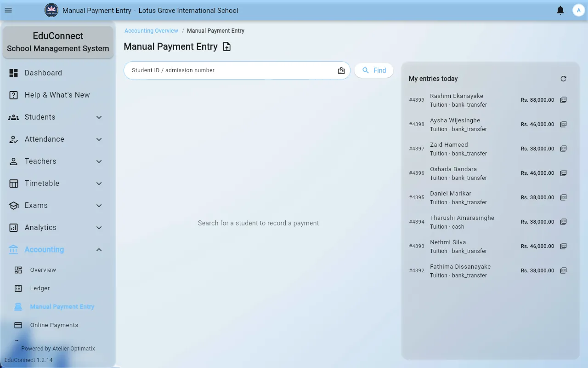This screenshot has height=368, width=588.
Task: Expand the Teachers menu chevron
Action: click(x=99, y=161)
